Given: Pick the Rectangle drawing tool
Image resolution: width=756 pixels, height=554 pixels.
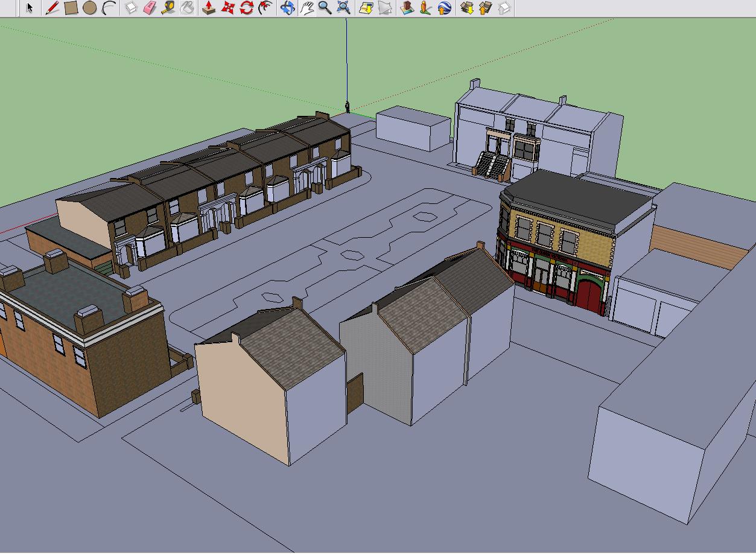Looking at the screenshot, I should [71, 8].
